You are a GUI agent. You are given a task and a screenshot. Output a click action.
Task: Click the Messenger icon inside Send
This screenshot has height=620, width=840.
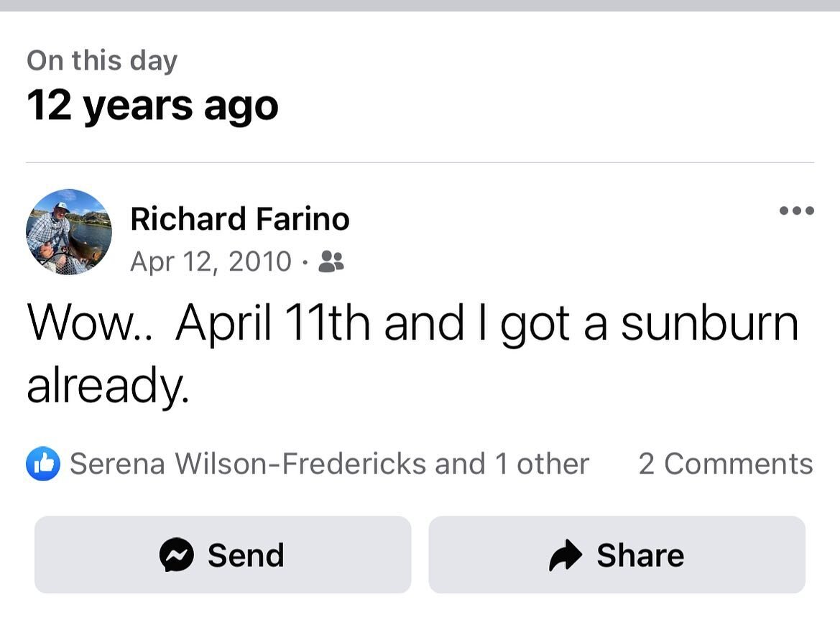[x=176, y=555]
